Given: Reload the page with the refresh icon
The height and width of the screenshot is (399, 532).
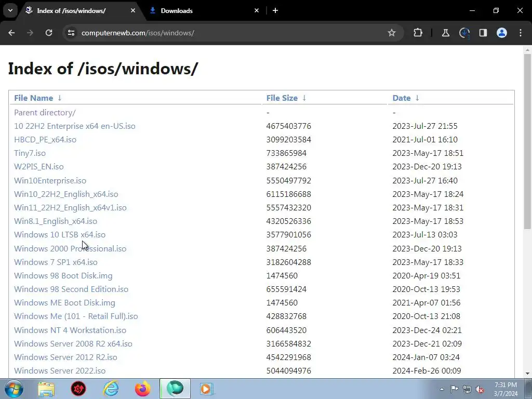Looking at the screenshot, I should click(x=49, y=33).
